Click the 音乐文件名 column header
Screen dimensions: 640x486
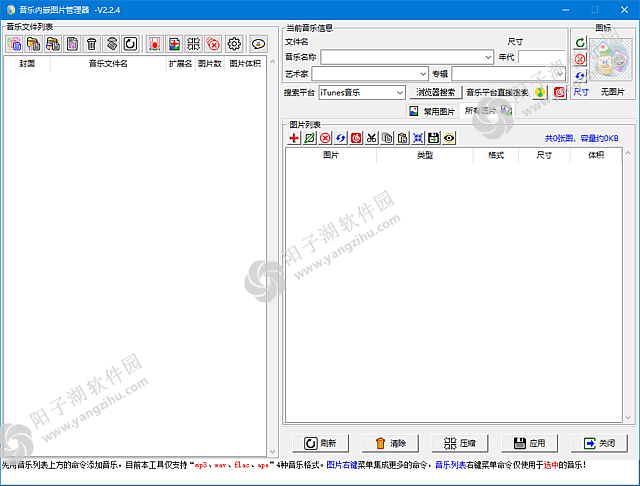(108, 64)
